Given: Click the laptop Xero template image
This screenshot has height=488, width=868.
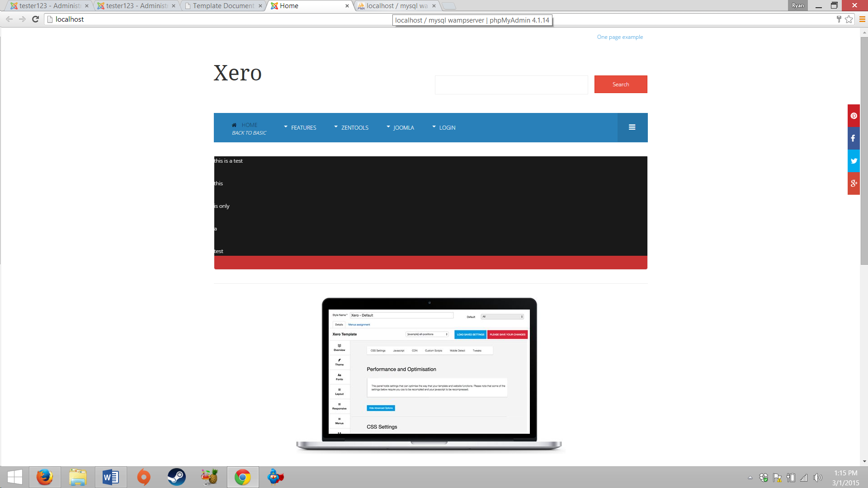Looking at the screenshot, I should point(429,374).
